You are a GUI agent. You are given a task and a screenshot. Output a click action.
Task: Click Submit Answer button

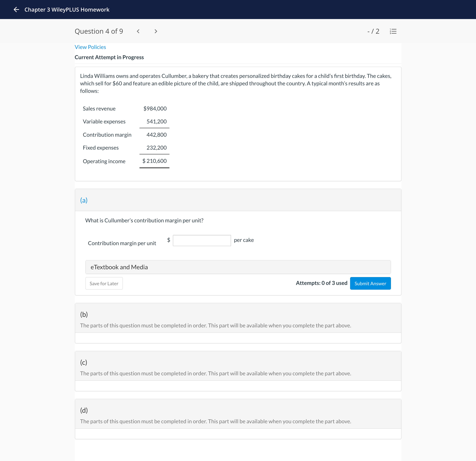(x=370, y=283)
